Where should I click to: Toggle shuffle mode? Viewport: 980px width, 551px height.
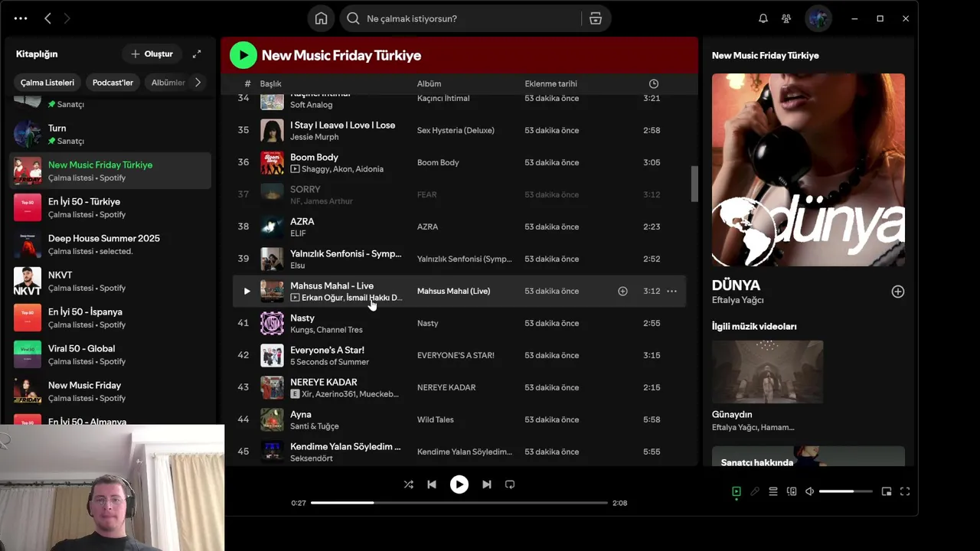[x=408, y=484]
